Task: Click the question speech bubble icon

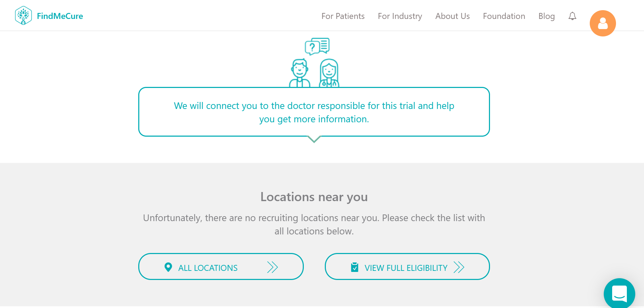Action: tap(317, 46)
